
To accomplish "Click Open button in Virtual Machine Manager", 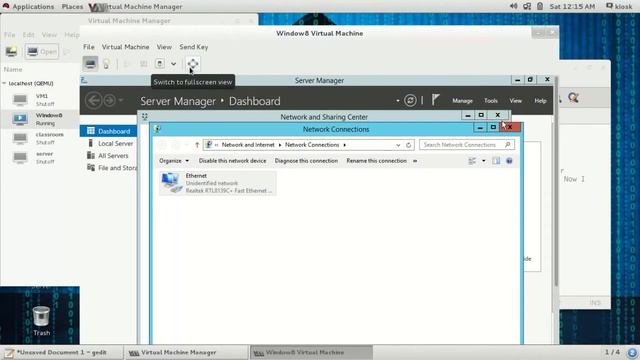I will (42, 52).
